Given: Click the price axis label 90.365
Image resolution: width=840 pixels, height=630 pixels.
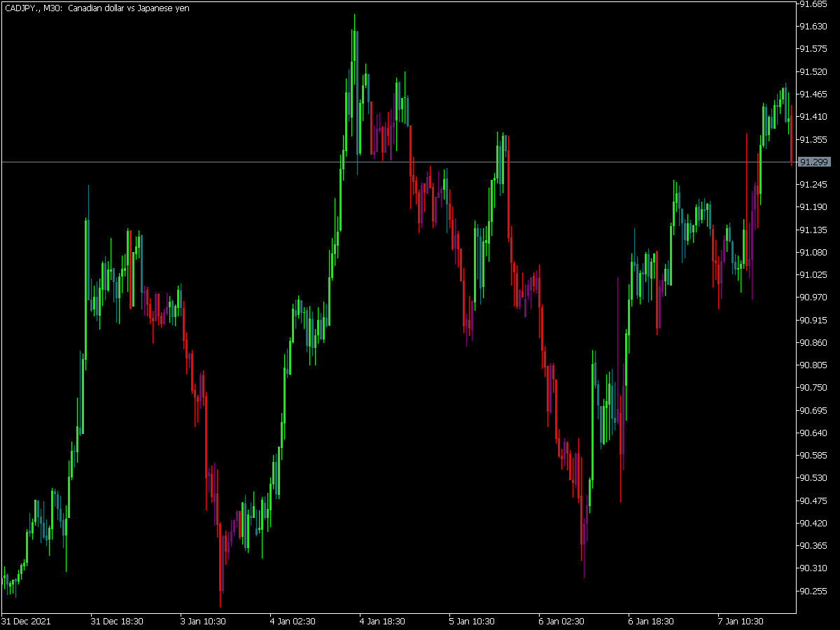Looking at the screenshot, I should 812,546.
